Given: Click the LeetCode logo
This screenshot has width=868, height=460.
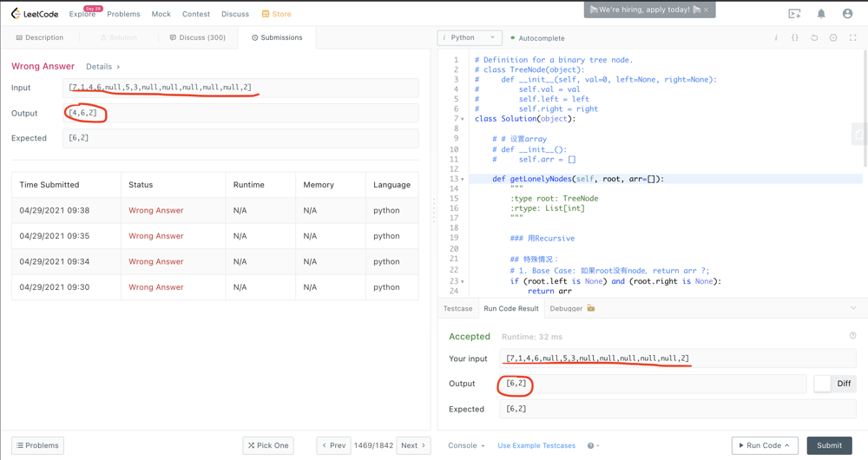Looking at the screenshot, I should tap(35, 14).
